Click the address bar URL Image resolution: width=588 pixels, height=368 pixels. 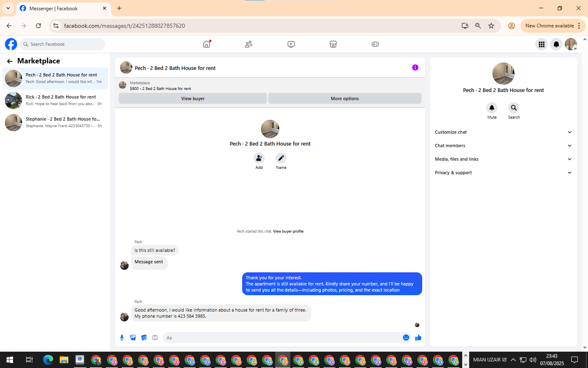point(125,26)
